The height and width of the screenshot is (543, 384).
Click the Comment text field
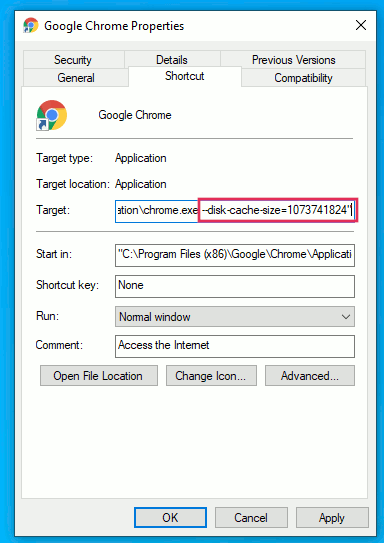point(235,346)
